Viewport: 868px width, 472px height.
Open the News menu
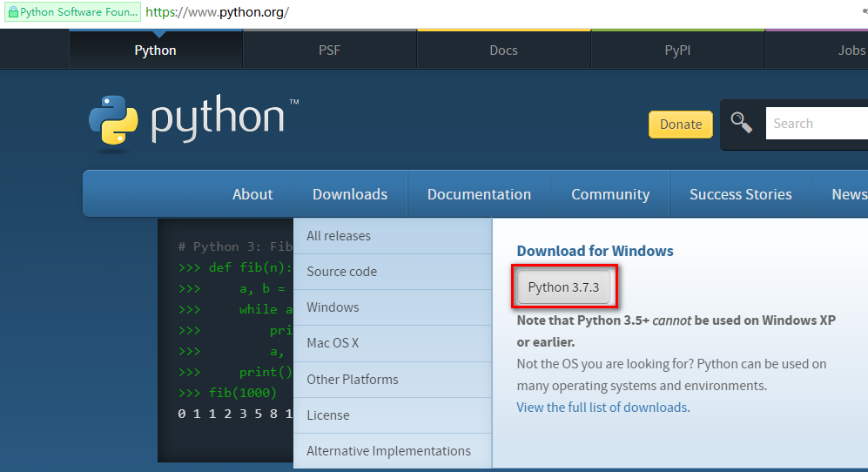coord(848,194)
